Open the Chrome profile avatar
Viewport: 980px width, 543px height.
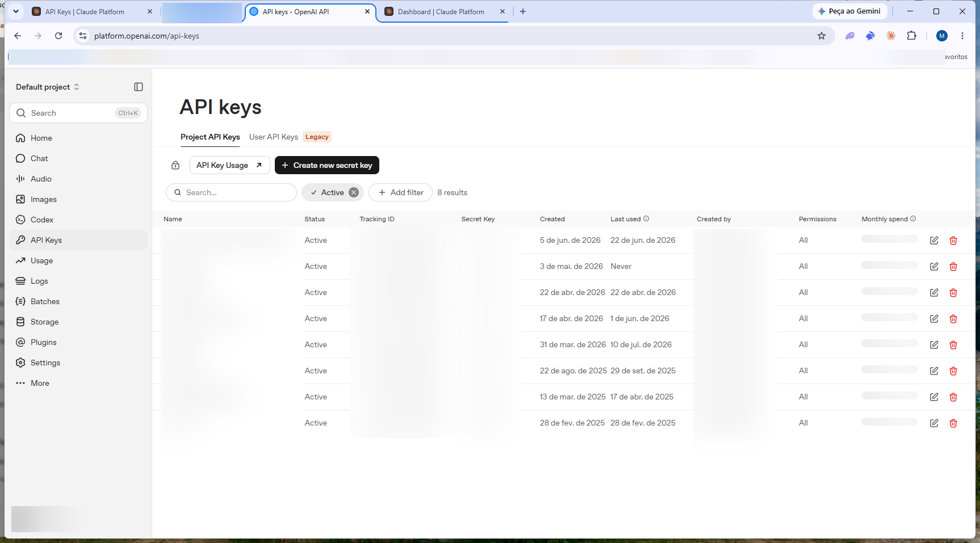tap(942, 36)
